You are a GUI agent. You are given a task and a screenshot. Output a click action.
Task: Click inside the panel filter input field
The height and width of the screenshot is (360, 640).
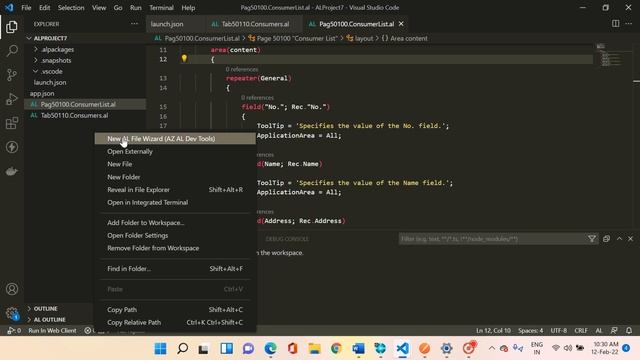492,239
